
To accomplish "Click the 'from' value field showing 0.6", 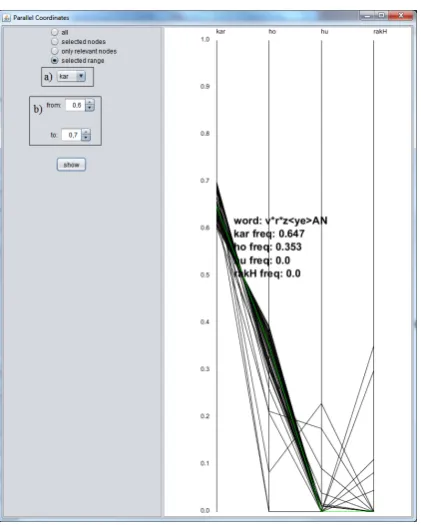I will (76, 105).
